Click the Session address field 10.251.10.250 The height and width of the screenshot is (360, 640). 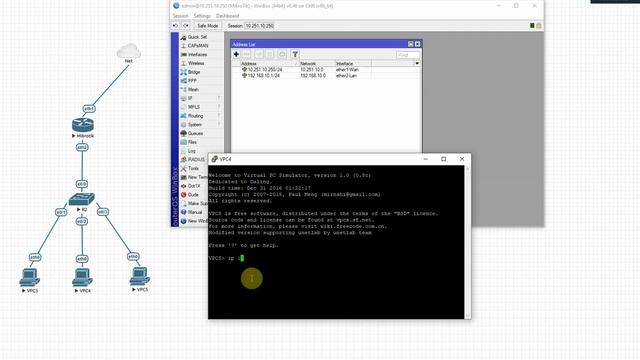260,26
